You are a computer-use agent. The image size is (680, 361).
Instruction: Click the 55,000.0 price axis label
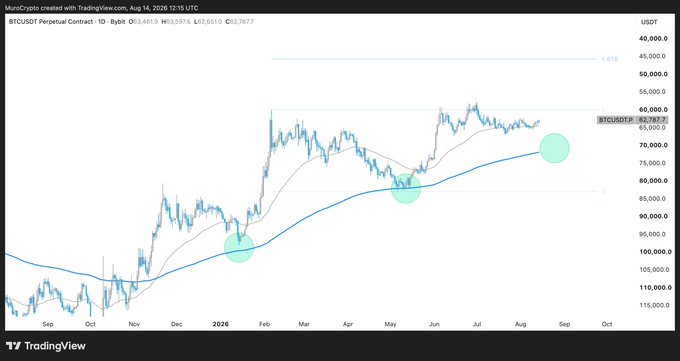click(x=653, y=92)
